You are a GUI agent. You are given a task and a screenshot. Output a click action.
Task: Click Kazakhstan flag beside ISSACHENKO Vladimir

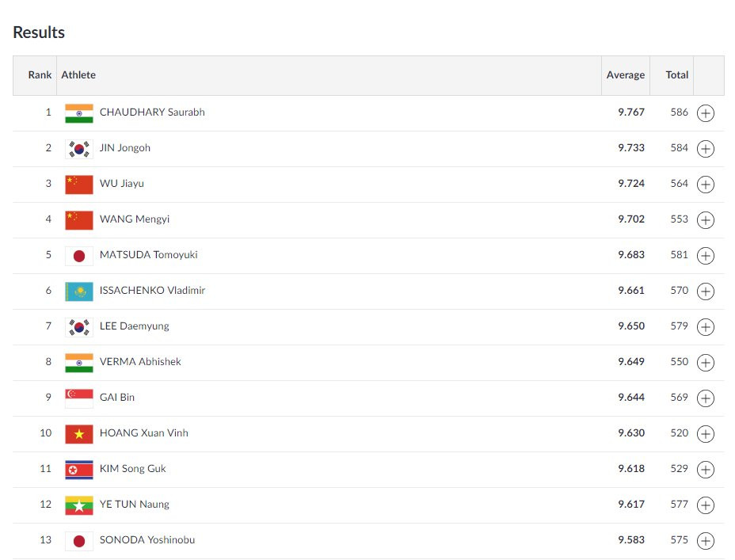[x=79, y=291]
